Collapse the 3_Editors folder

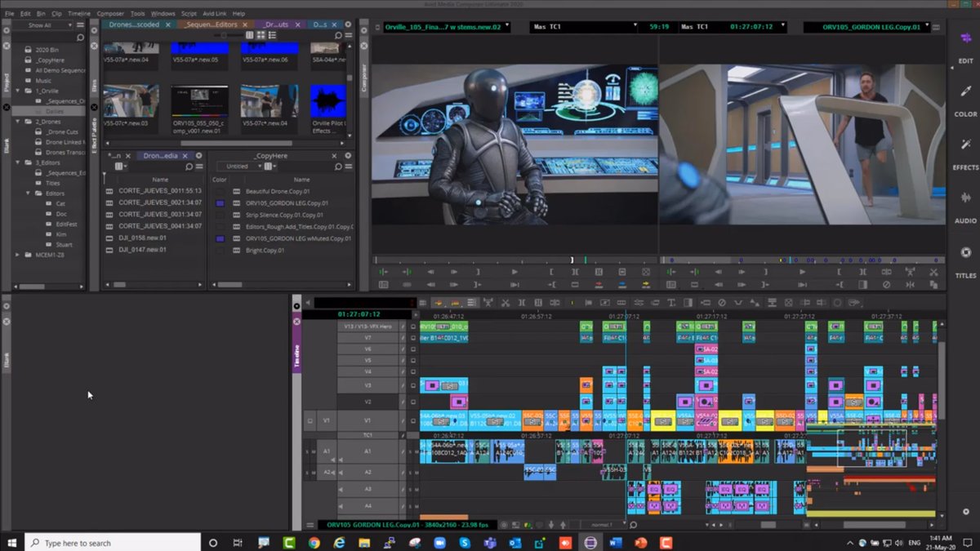18,162
